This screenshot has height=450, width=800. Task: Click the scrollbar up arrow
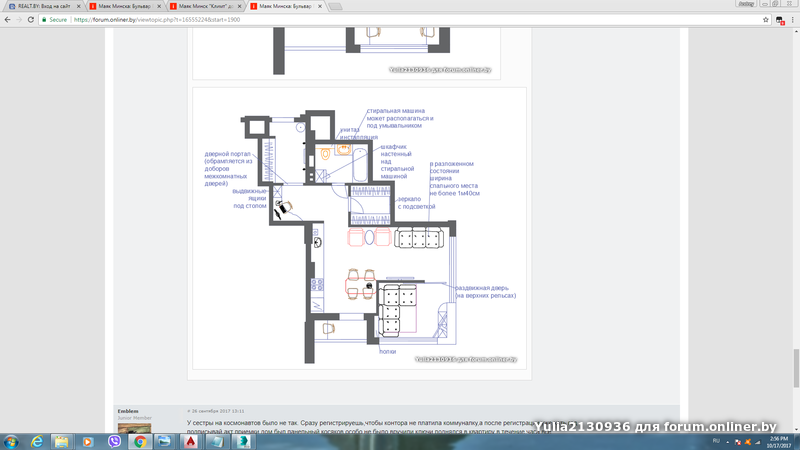click(x=796, y=31)
